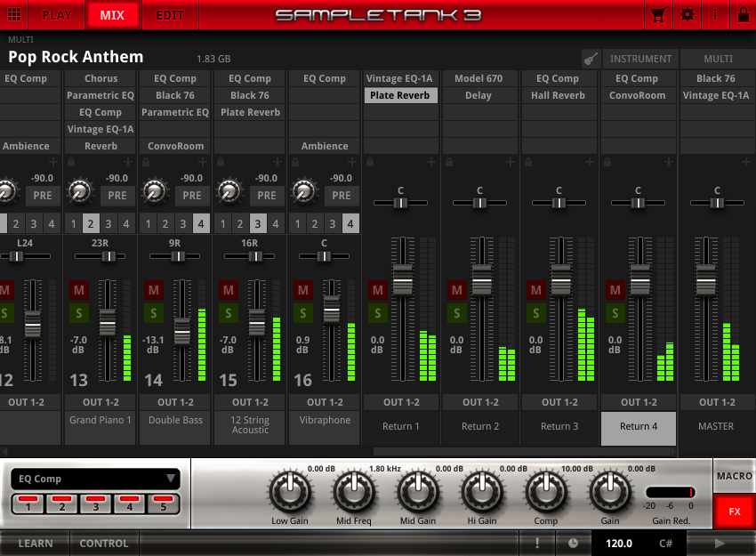Switch to the PLAY tab
756x556 pixels.
point(57,15)
